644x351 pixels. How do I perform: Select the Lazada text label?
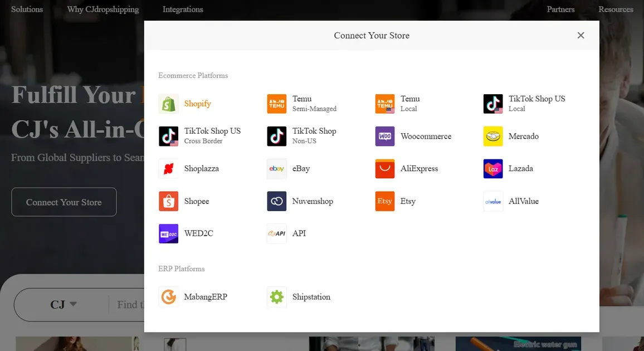521,169
